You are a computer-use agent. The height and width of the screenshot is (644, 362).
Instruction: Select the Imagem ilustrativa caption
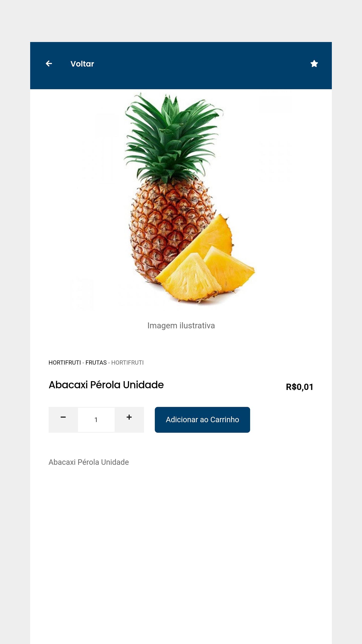pos(181,326)
